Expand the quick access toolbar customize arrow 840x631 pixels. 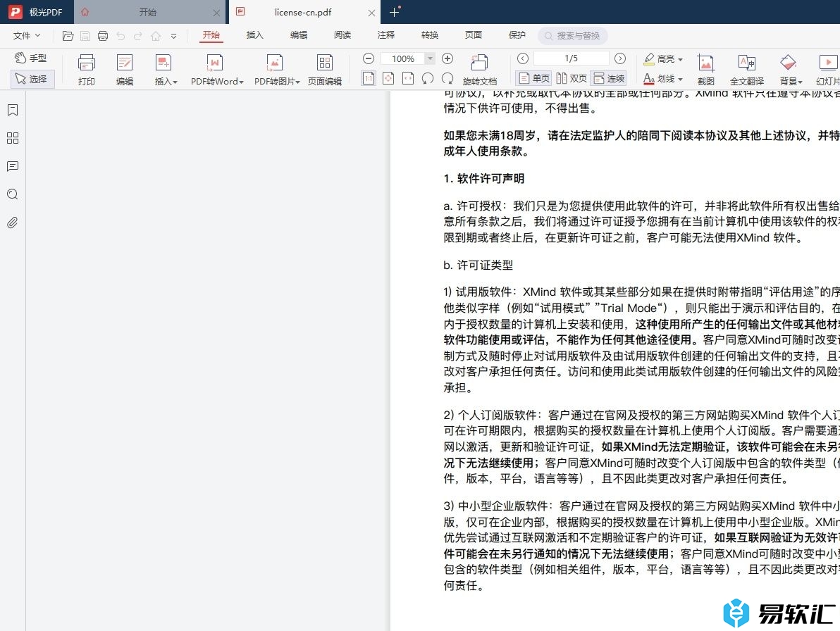[x=173, y=36]
